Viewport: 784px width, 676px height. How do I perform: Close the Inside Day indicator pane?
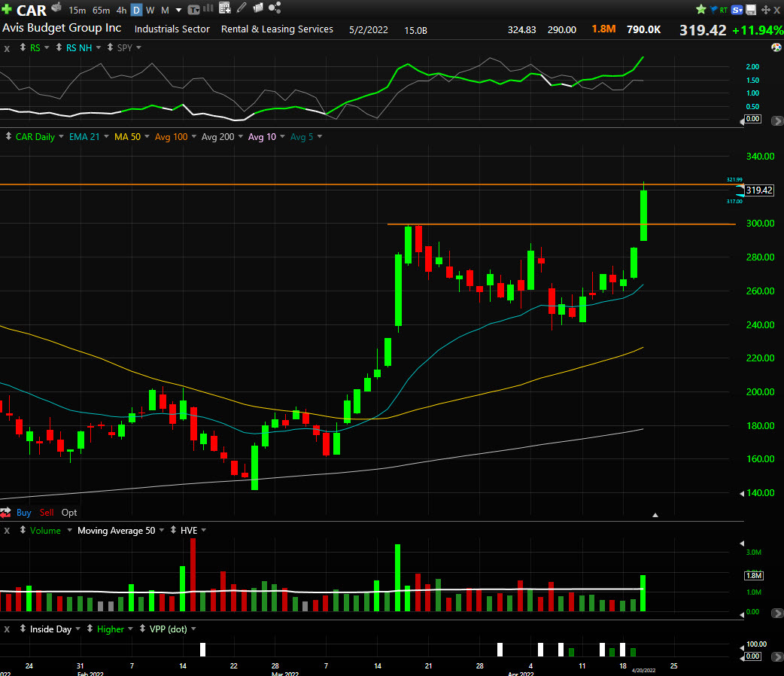(7, 629)
